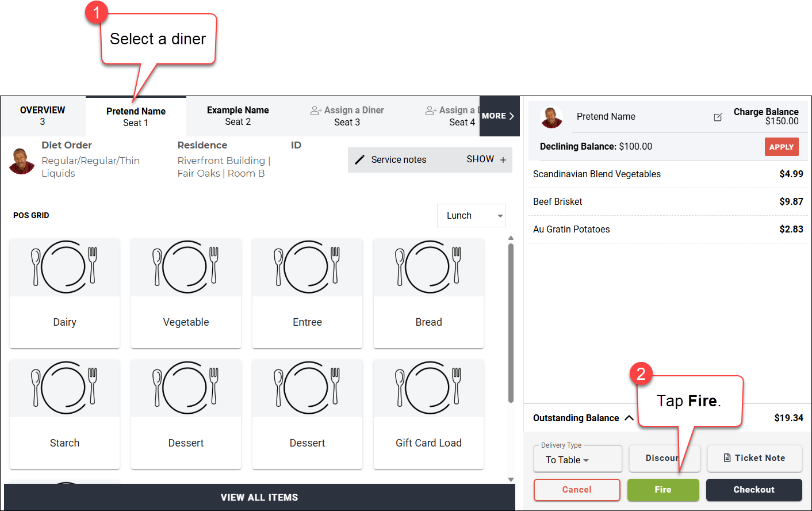Select the Example Name Seat 2 tab
The width and height of the screenshot is (812, 511).
click(238, 116)
